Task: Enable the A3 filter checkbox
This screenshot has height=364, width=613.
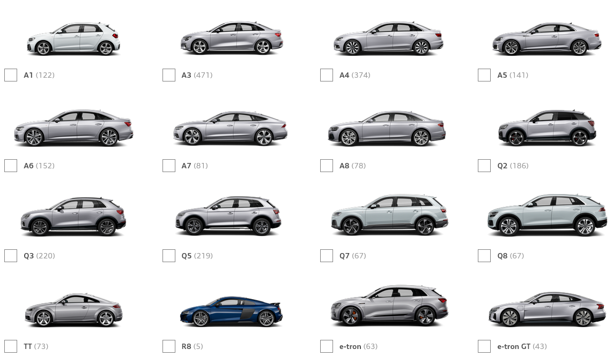Action: tap(169, 75)
